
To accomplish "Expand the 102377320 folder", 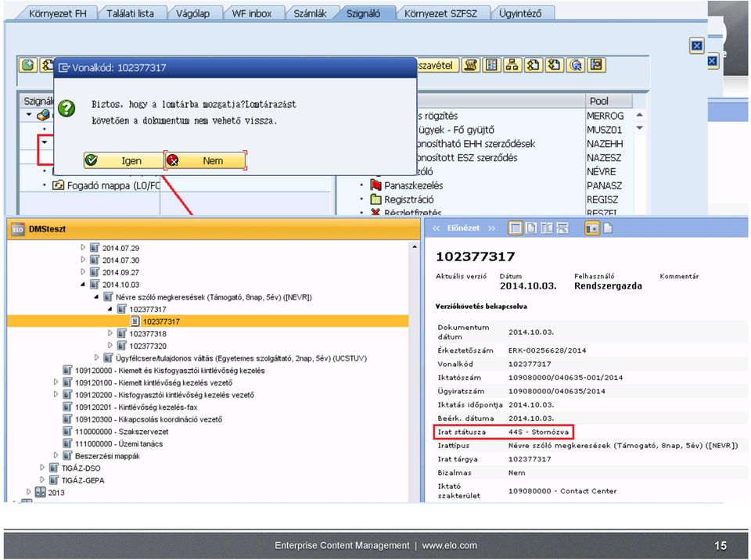I will pos(110,346).
